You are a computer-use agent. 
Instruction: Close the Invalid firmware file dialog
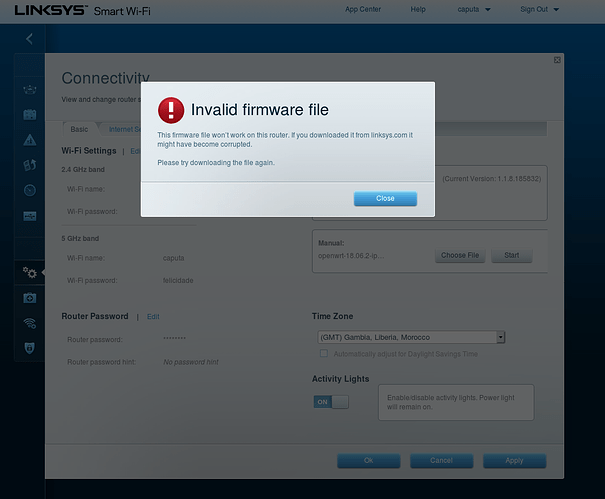point(385,198)
